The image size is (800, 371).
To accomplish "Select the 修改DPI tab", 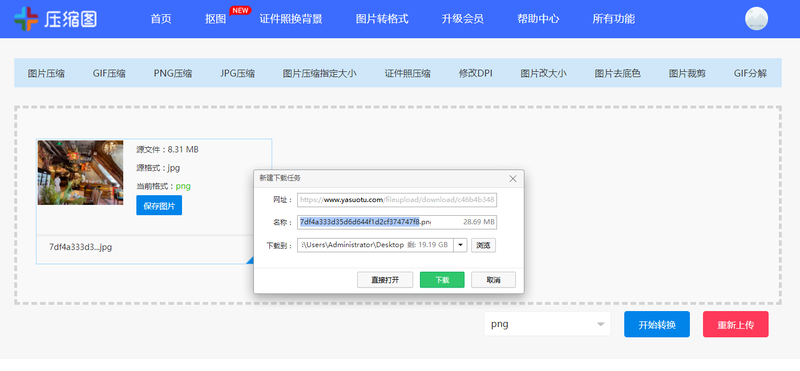I will (x=475, y=73).
